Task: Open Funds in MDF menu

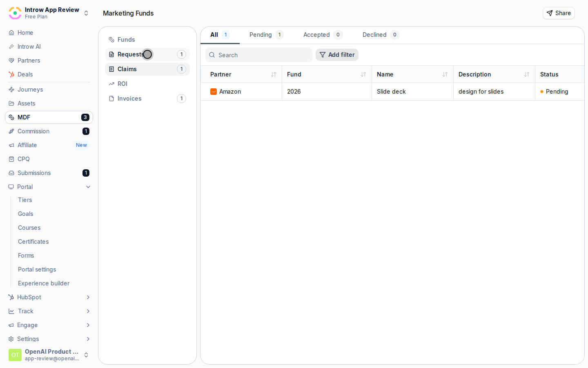Action: coord(147,40)
